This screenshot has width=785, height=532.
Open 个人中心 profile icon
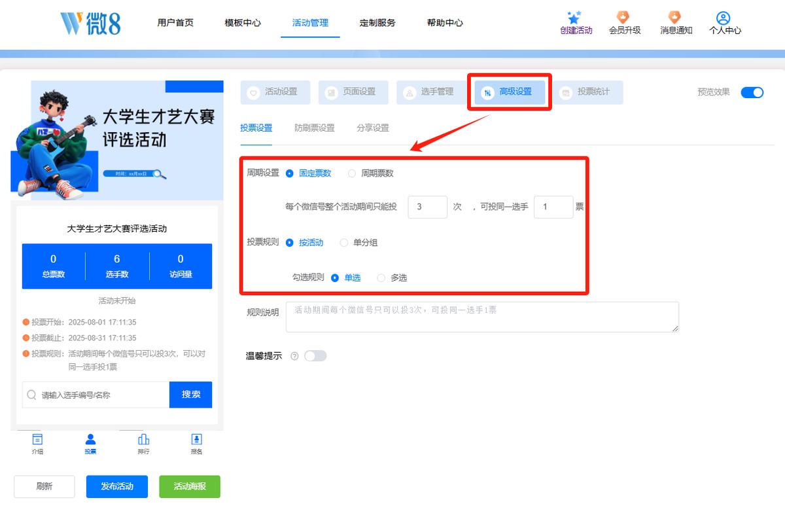723,18
